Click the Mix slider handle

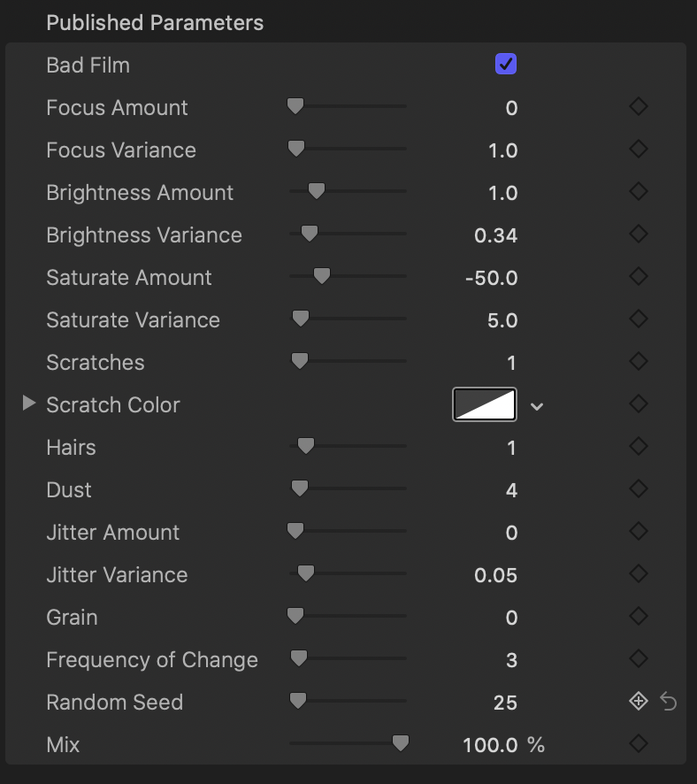[x=401, y=743]
